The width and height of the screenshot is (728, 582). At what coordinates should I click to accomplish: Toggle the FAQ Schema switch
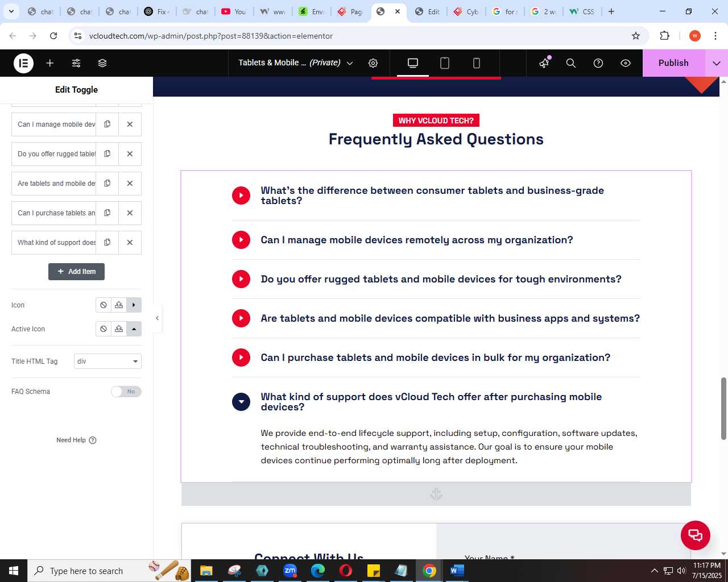click(126, 392)
